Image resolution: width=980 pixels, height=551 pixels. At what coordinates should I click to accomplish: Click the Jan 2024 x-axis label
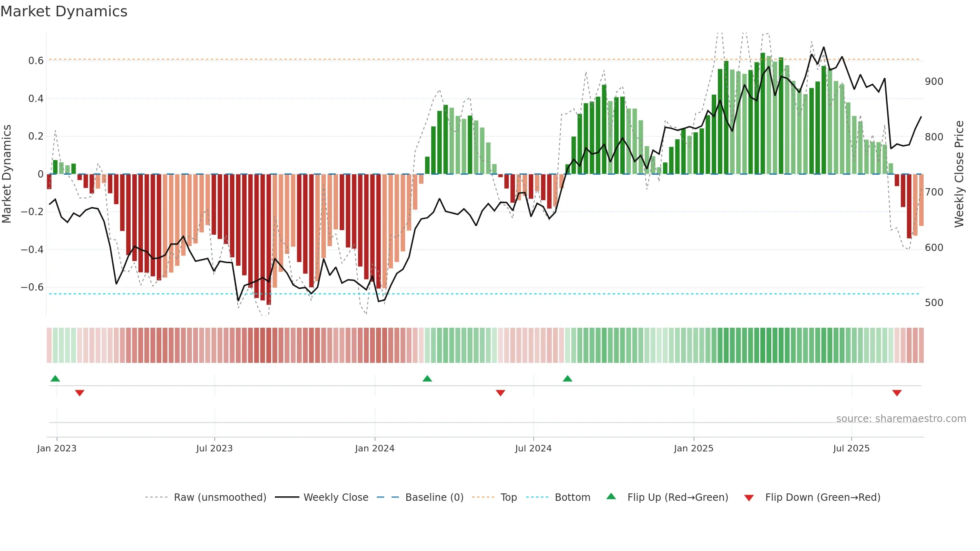pyautogui.click(x=375, y=449)
